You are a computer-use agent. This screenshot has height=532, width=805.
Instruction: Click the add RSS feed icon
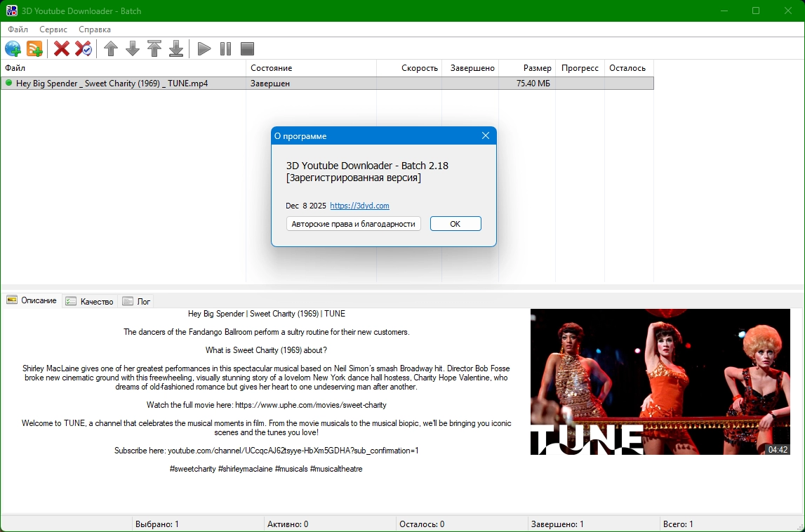pos(34,49)
